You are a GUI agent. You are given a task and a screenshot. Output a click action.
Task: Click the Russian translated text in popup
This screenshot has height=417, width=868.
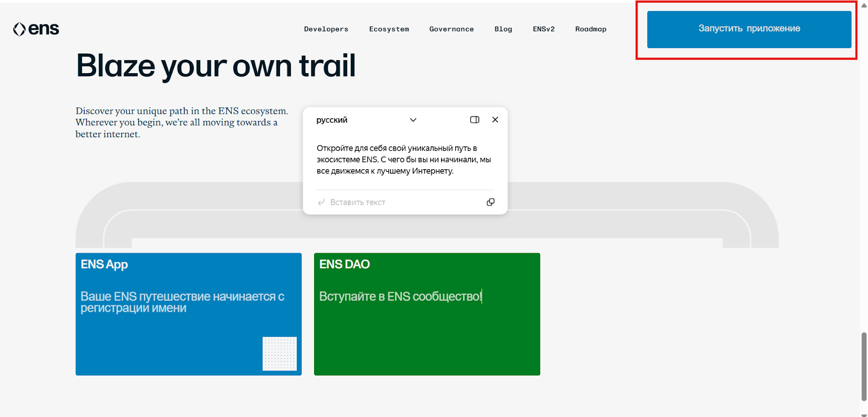[404, 159]
